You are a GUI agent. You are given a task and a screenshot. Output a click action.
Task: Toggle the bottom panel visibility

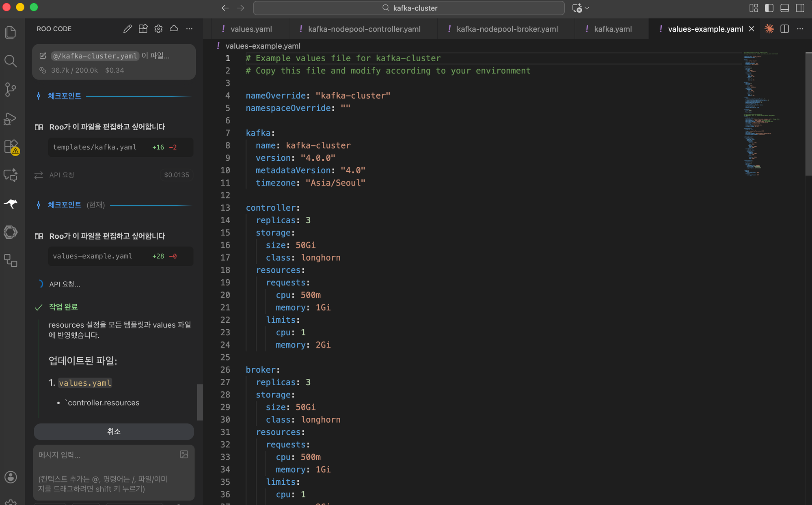point(784,8)
